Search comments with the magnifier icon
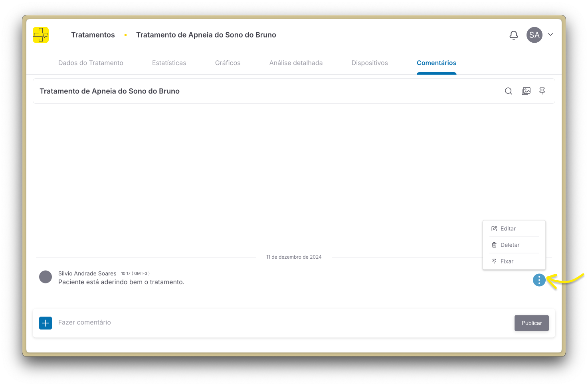 (x=508, y=91)
